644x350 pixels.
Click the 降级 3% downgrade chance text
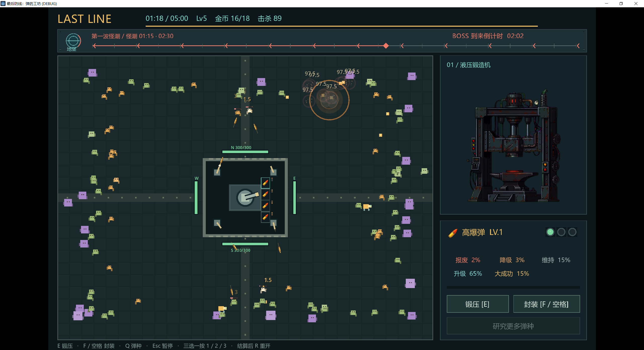tap(512, 260)
